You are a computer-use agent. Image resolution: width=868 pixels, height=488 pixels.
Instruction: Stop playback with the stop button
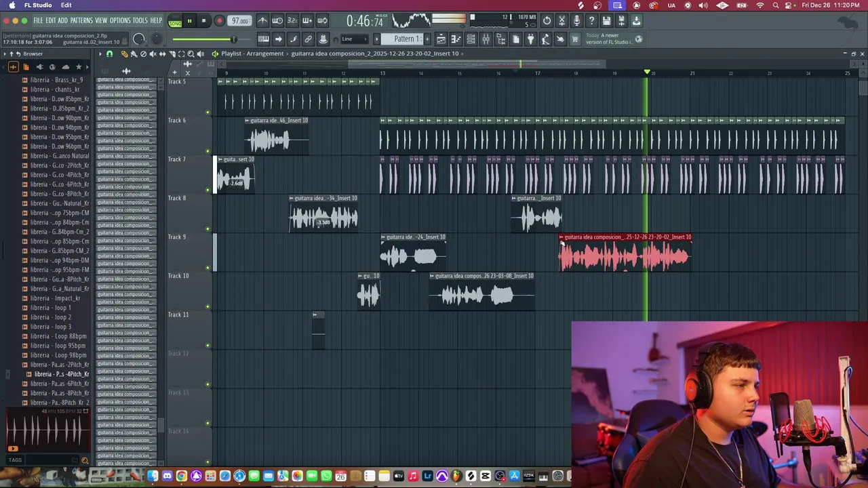(203, 20)
